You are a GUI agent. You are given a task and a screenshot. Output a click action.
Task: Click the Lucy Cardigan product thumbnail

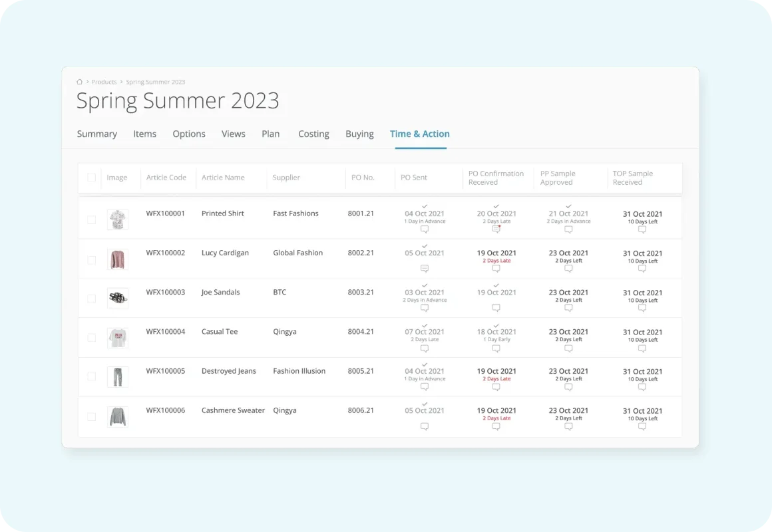coord(118,259)
